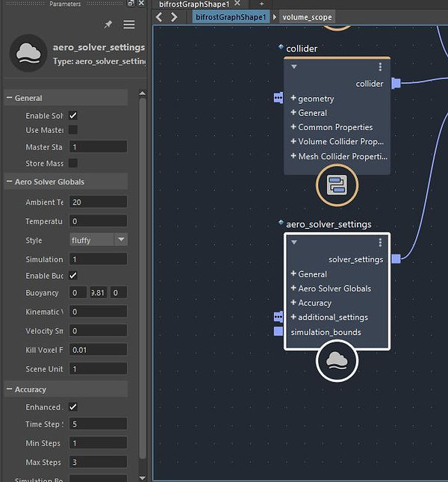Click the aero_solver_settings node cloud icon
The width and height of the screenshot is (448, 482).
337,361
